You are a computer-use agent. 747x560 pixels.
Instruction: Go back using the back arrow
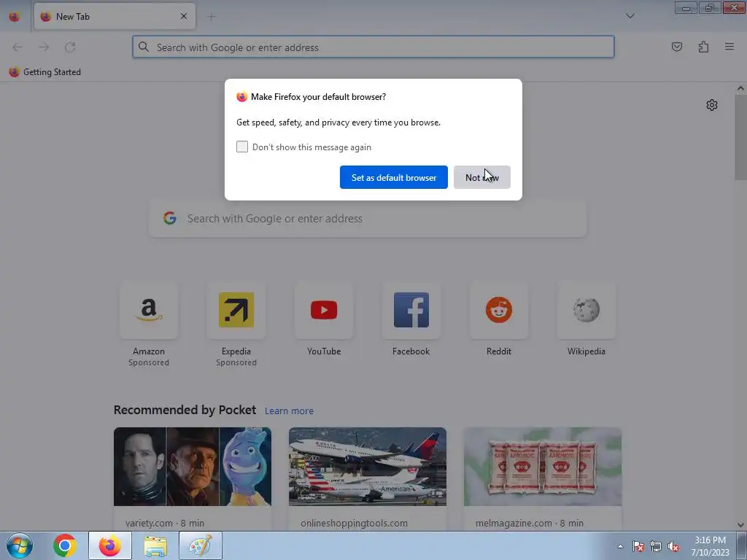(18, 47)
